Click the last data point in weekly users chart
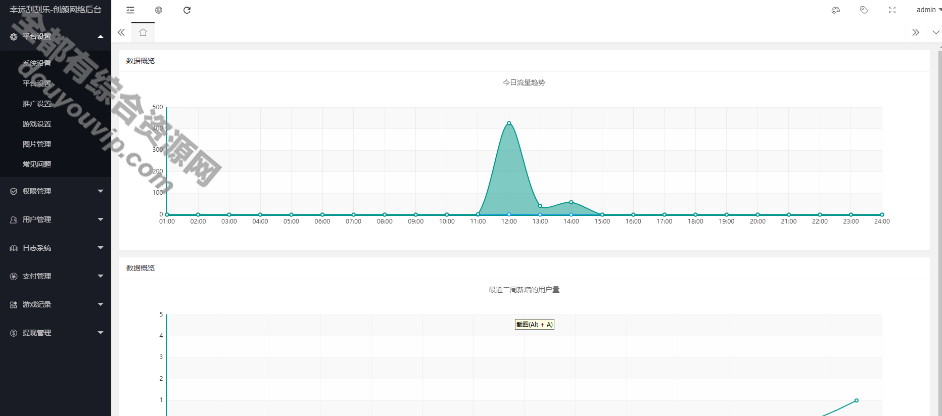 856,400
